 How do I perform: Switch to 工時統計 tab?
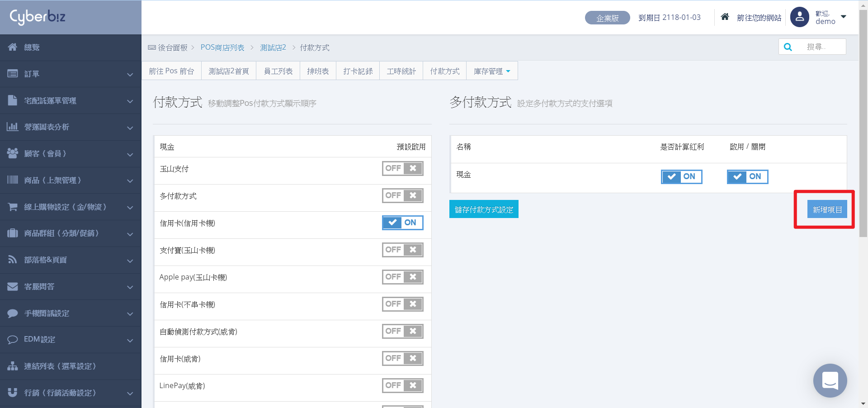pyautogui.click(x=401, y=71)
